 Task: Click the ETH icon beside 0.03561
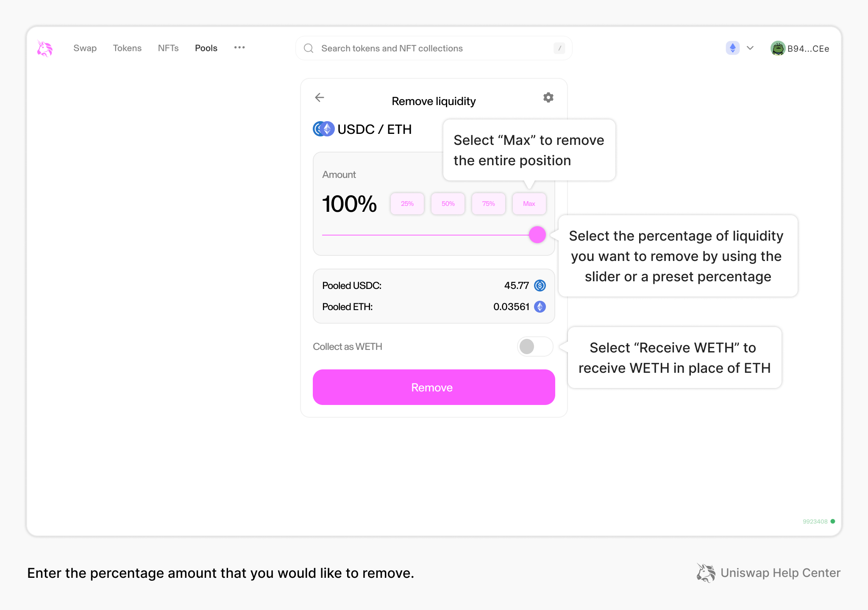click(x=540, y=307)
